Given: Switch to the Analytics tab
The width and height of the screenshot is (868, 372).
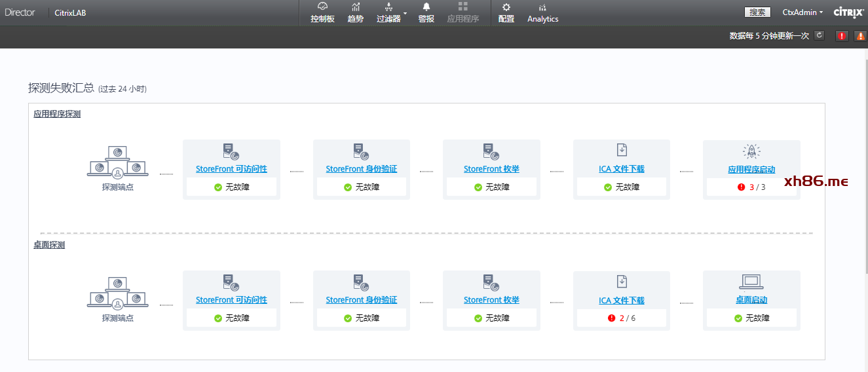Looking at the screenshot, I should 542,12.
